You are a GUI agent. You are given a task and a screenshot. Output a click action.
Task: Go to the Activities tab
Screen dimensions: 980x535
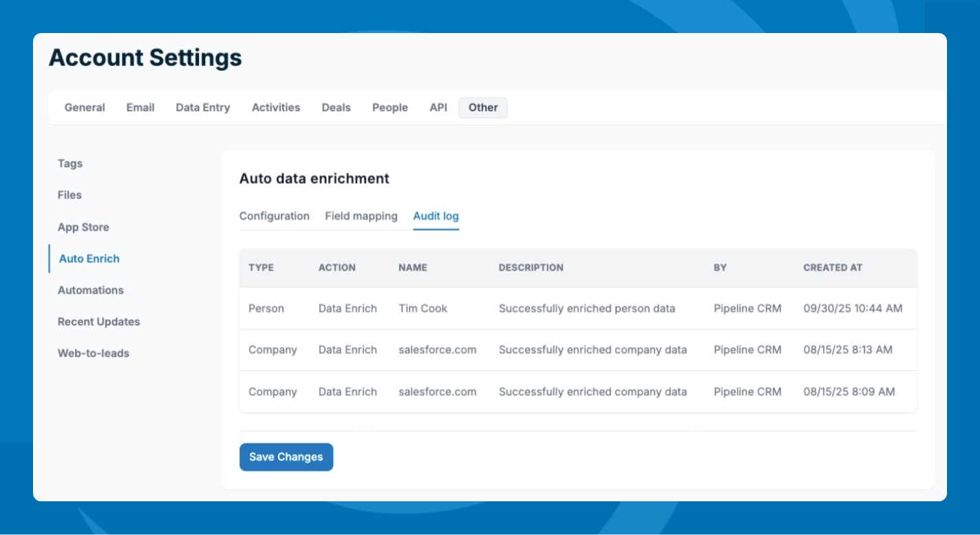coord(276,107)
